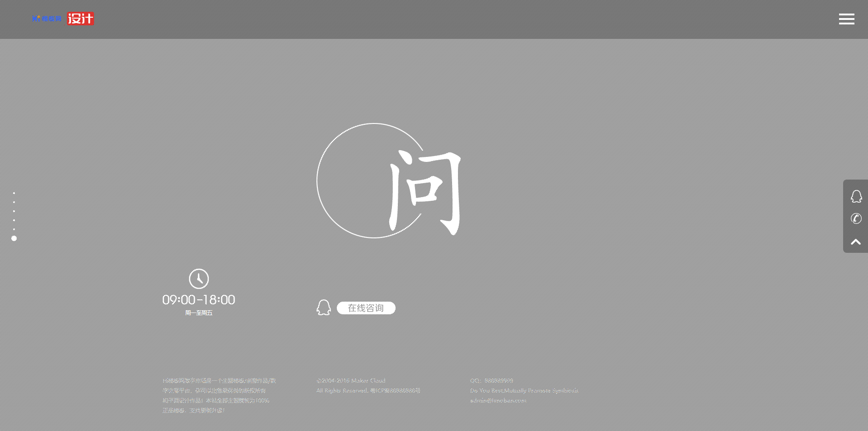
Task: Click the large 问 calligraphy character
Action: tap(425, 192)
